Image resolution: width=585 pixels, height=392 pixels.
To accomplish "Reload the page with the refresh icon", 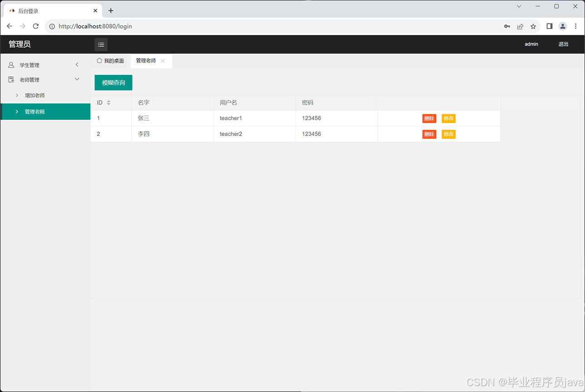I will click(35, 26).
